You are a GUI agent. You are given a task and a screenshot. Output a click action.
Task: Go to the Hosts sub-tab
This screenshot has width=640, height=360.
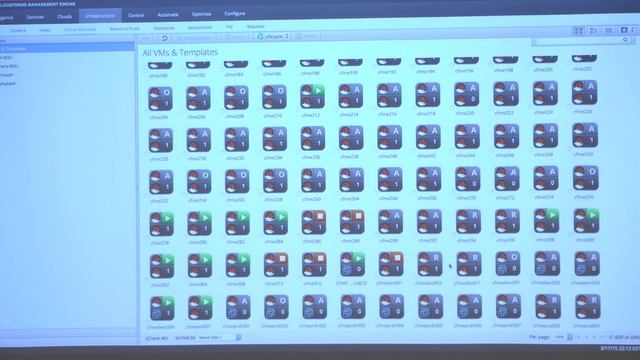45,30
